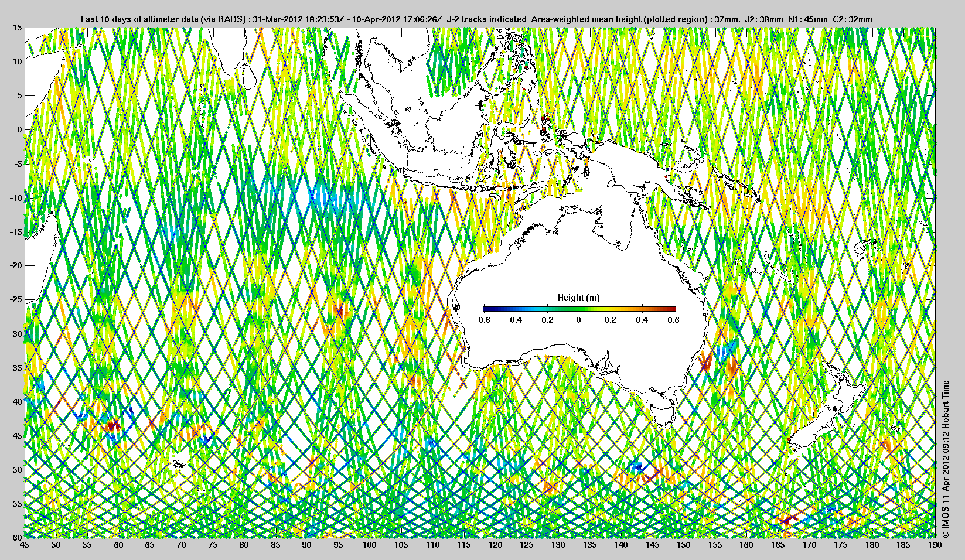Image resolution: width=965 pixels, height=560 pixels.
Task: Click the 'J-2 tracks indicated' text in title
Action: click(486, 19)
